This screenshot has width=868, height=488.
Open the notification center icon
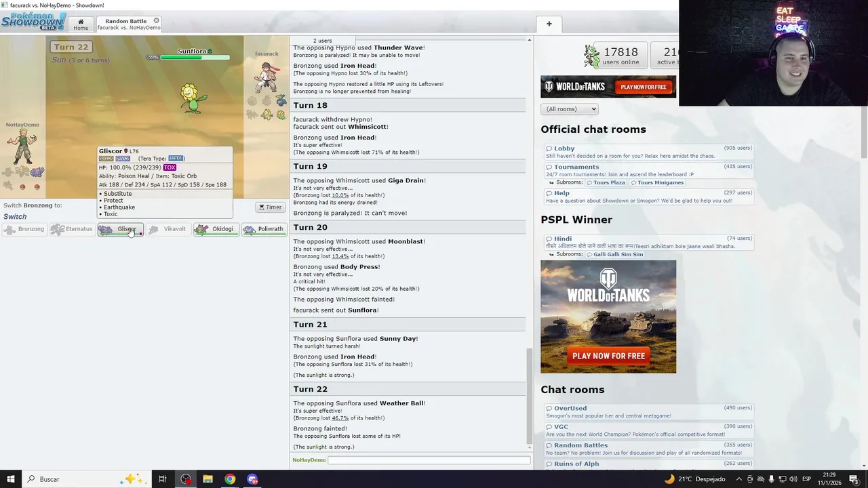coord(854,479)
